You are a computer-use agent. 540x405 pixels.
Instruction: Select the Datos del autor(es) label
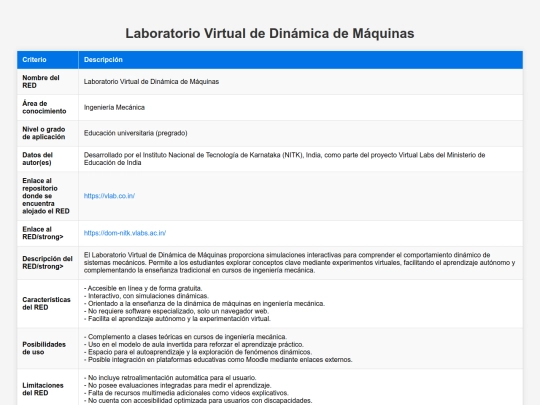[37, 159]
